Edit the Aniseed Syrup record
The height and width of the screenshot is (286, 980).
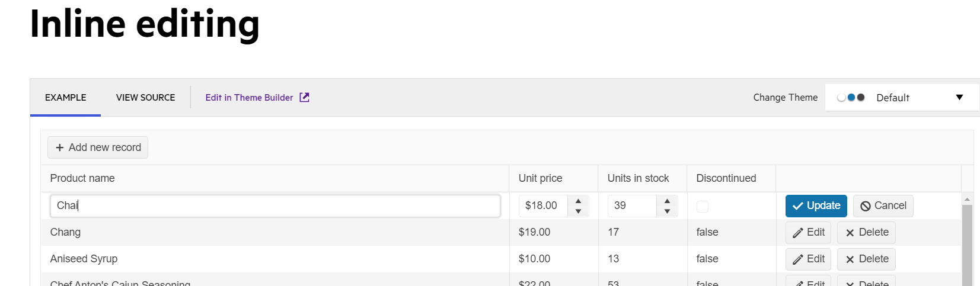click(x=808, y=259)
